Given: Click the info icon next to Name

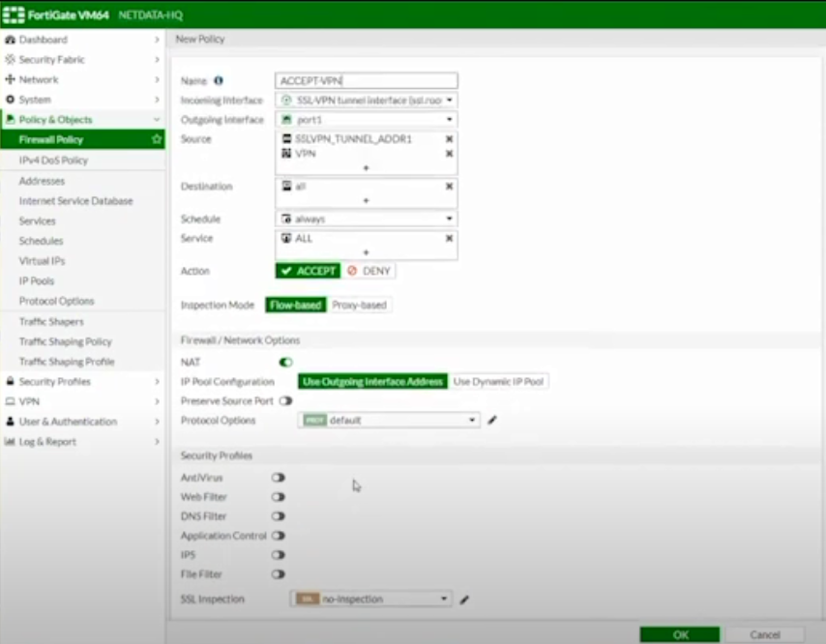Looking at the screenshot, I should (219, 81).
